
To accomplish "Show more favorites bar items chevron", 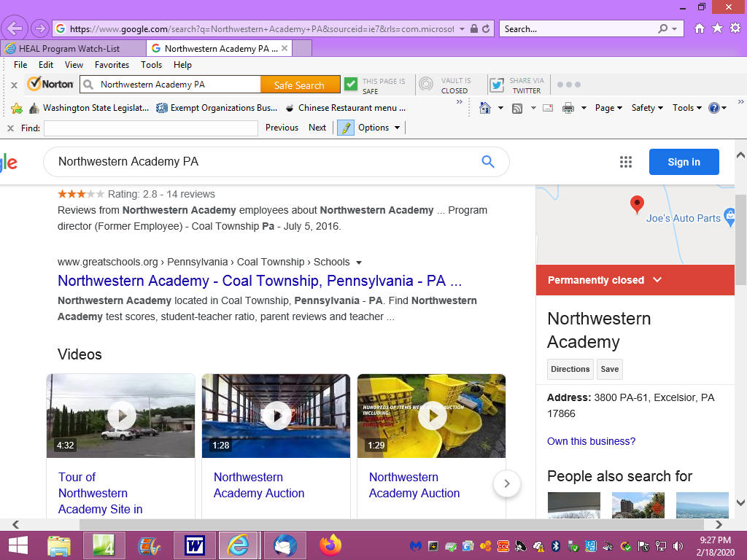I will [x=460, y=102].
